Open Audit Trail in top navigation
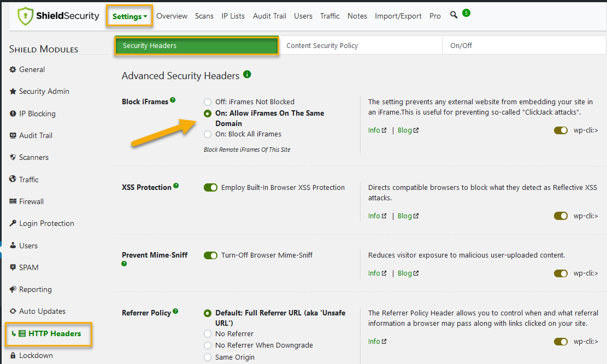This screenshot has height=364, width=607. [x=269, y=16]
